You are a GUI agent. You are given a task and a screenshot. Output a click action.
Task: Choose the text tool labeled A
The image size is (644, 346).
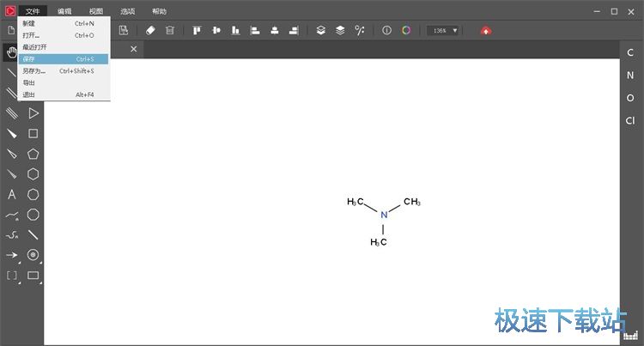[x=12, y=194]
